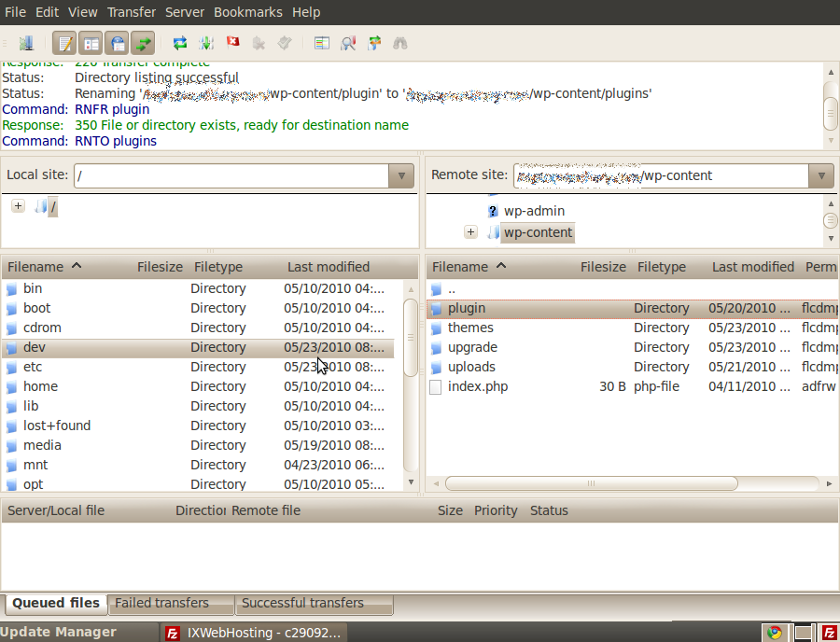The height and width of the screenshot is (642, 840).
Task: Click the themes folder icon on remote
Action: coord(436,328)
